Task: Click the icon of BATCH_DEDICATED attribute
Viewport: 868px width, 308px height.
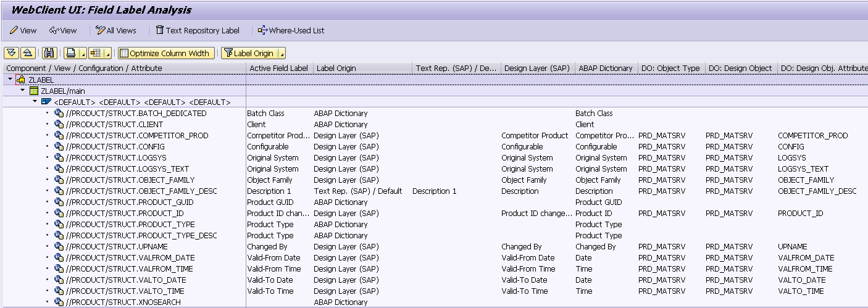Action: [x=59, y=113]
